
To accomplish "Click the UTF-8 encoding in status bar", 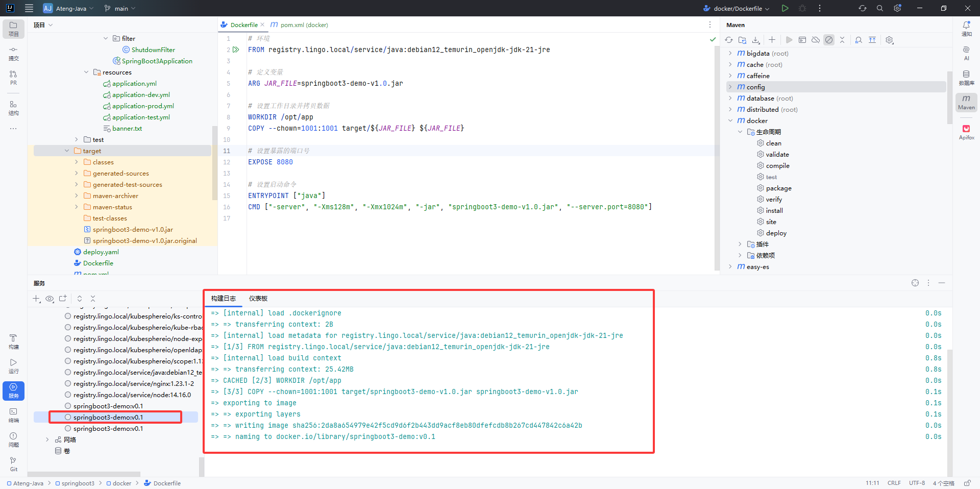I will (x=917, y=483).
